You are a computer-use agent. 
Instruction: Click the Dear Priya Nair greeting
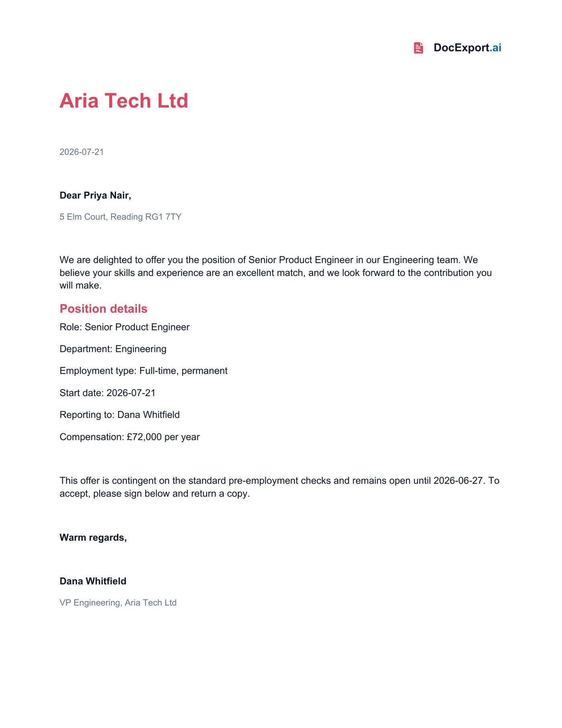click(x=95, y=195)
